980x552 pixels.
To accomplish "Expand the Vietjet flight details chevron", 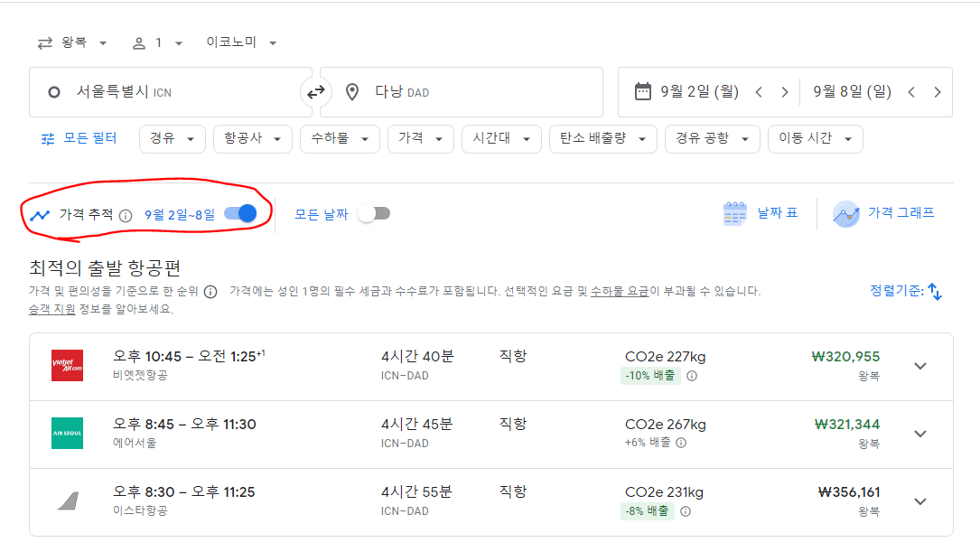I will (x=920, y=366).
